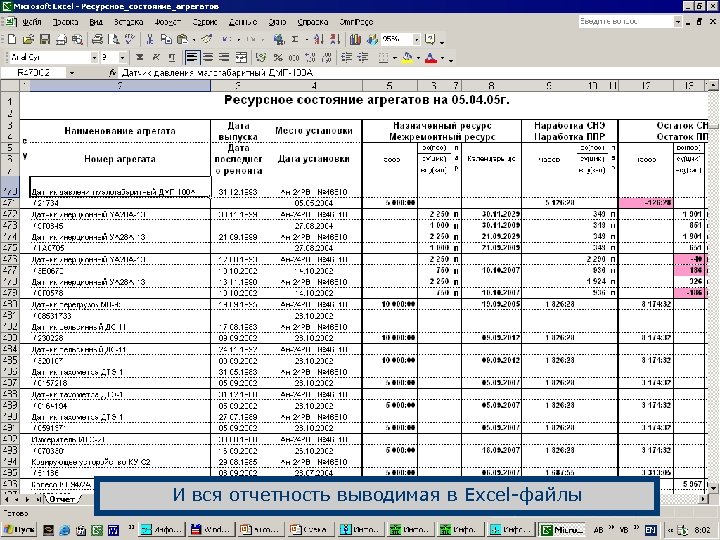The width and height of the screenshot is (720, 540).
Task: Apply AutoSum sigma icon
Action: 295,39
